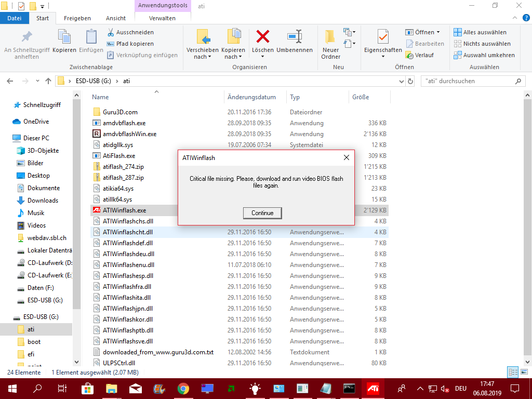Click Auswahl umkehren
532x399 pixels.
click(484, 55)
